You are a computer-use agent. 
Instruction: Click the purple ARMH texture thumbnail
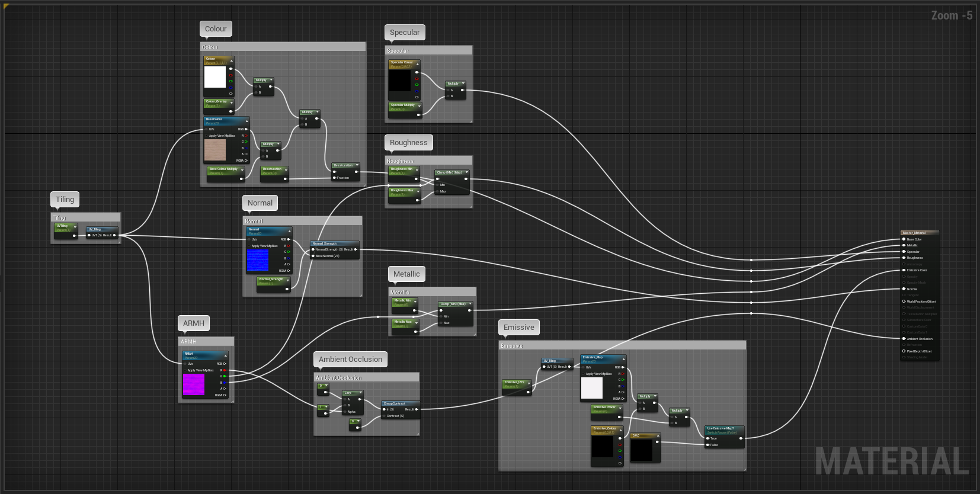coord(194,384)
